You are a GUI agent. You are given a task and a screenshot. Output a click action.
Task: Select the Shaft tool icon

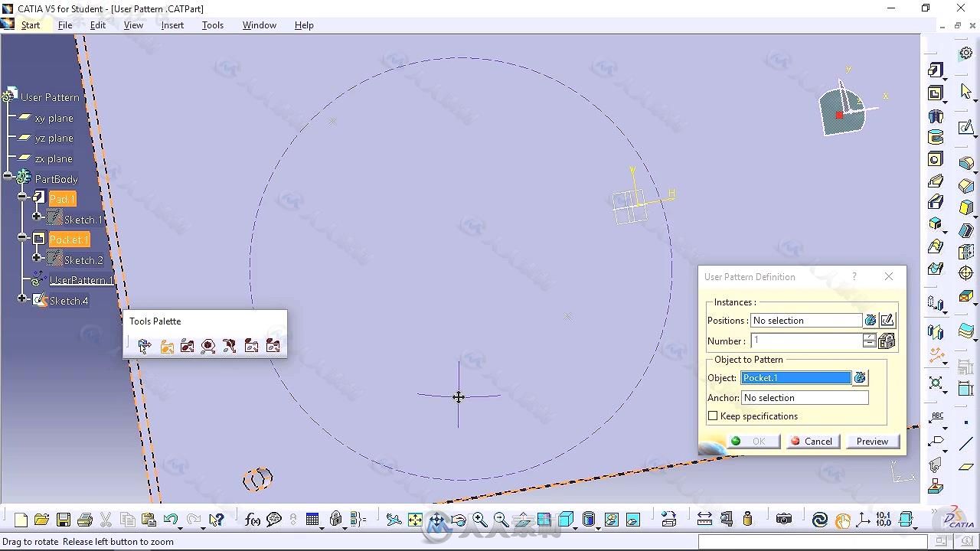pyautogui.click(x=935, y=116)
